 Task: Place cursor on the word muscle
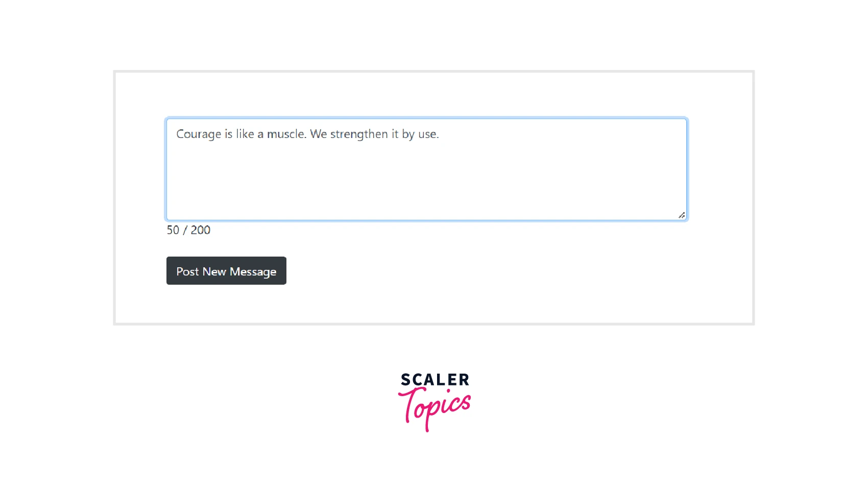(287, 134)
